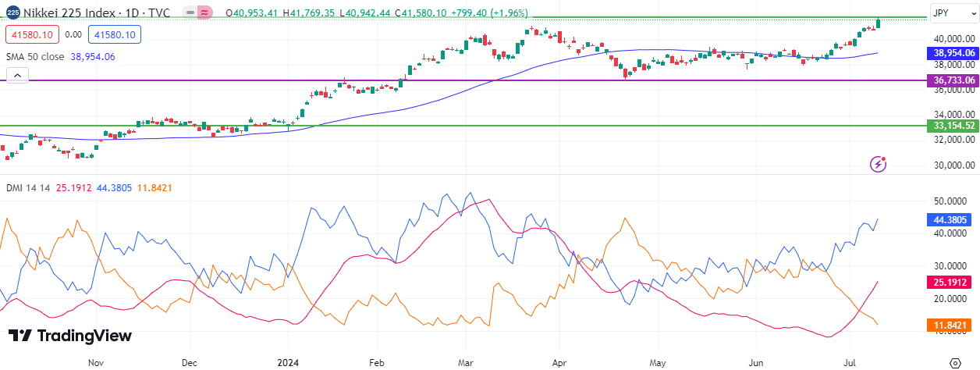The height and width of the screenshot is (370, 980).
Task: Click the green 33,154.52 price level label
Action: tap(951, 126)
